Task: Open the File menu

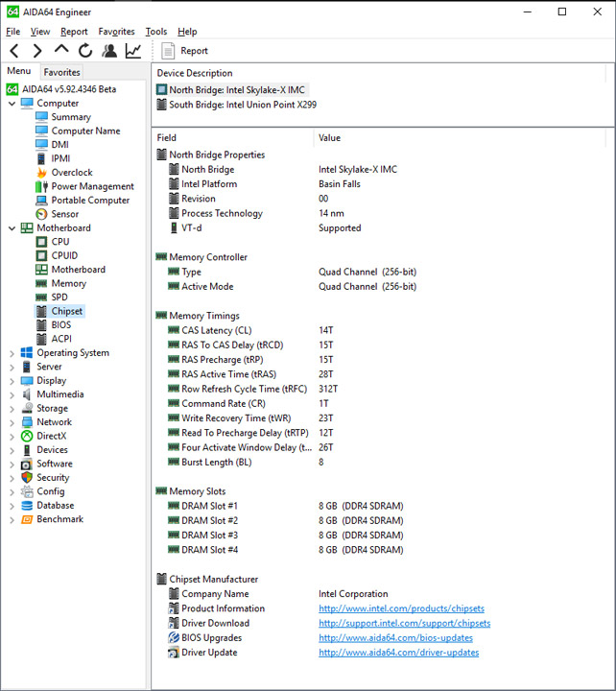Action: point(12,32)
